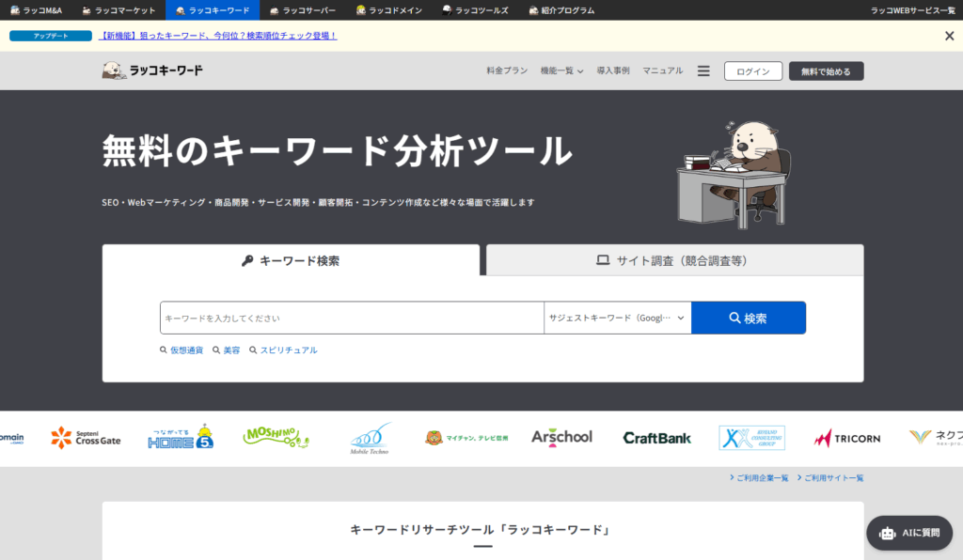963x560 pixels.
Task: Click the MOSHIMO logo
Action: (x=276, y=437)
